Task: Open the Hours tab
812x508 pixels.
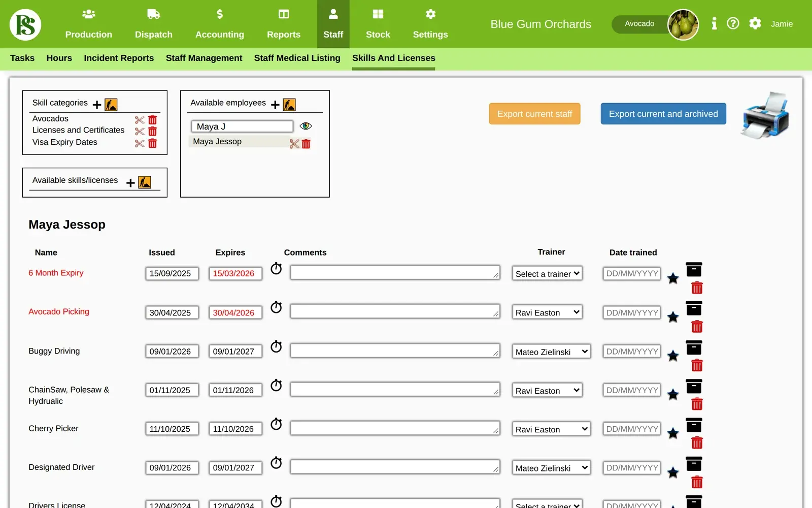Action: pyautogui.click(x=59, y=58)
